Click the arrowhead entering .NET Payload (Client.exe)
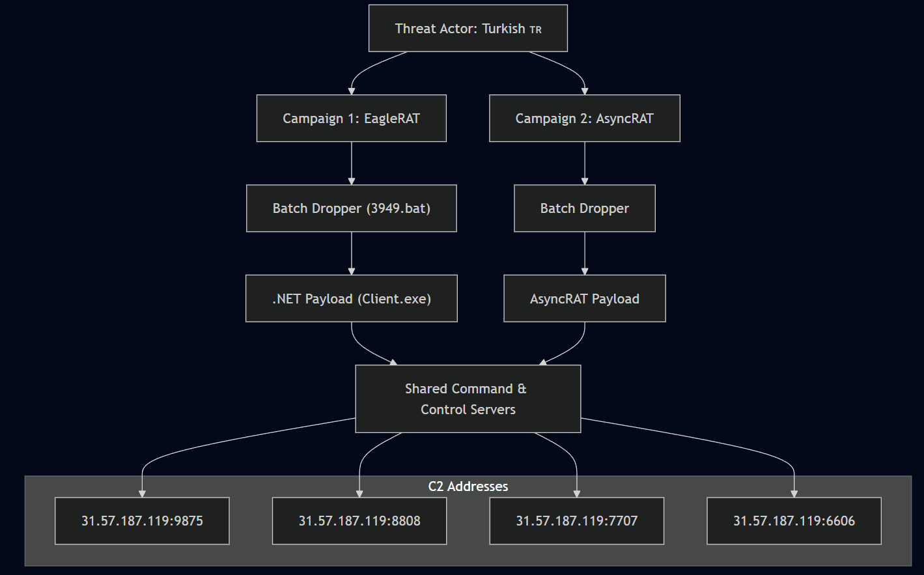This screenshot has width=924, height=575. pos(352,270)
